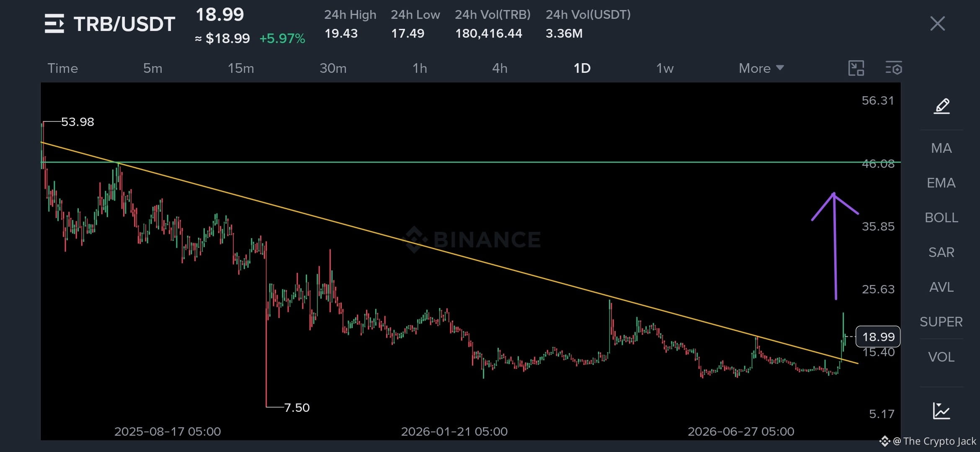980x452 pixels.
Task: Click the 2025-08-17 05:00 date label
Action: point(168,431)
